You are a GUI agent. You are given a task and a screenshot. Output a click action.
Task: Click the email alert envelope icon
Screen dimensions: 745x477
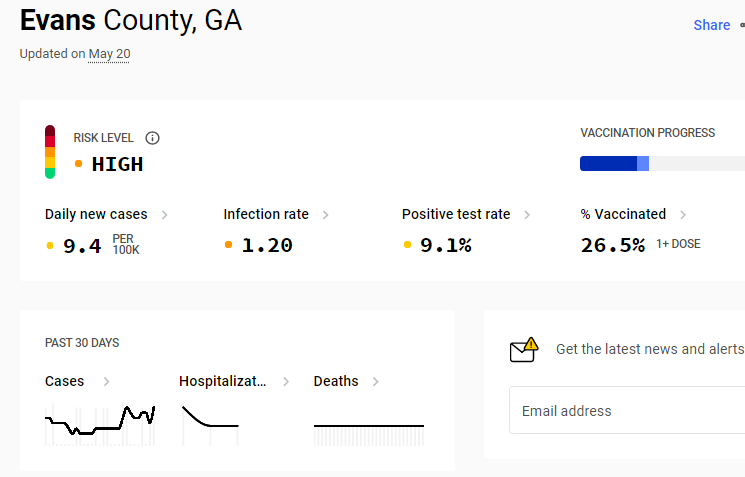tap(524, 350)
